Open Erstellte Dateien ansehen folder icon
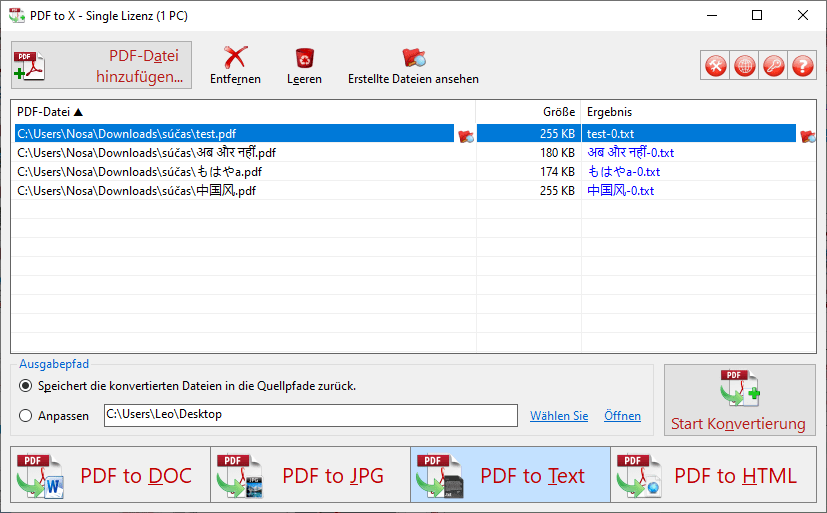 coord(414,57)
